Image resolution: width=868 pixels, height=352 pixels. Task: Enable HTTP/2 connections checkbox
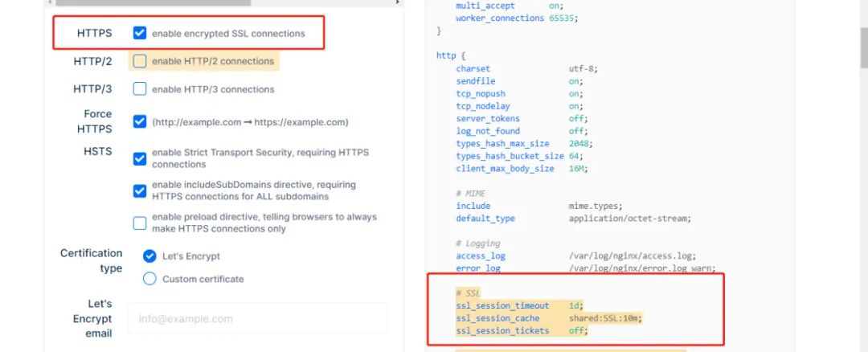tap(140, 61)
